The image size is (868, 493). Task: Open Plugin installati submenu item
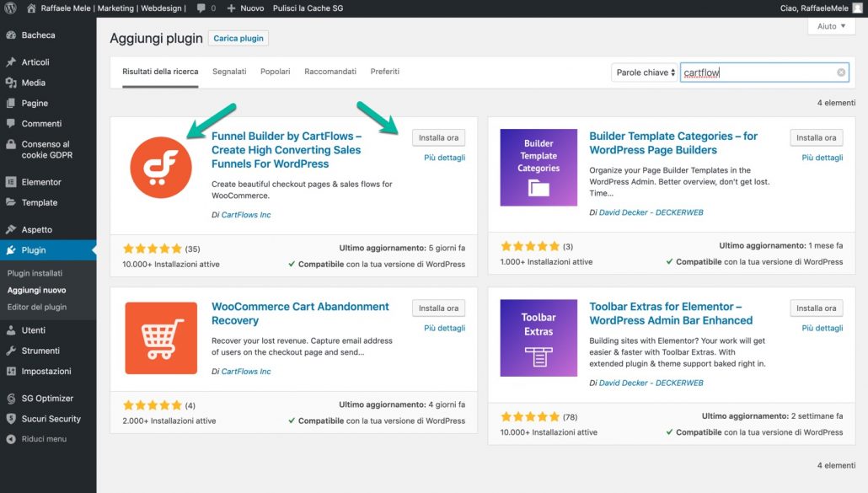(x=35, y=273)
